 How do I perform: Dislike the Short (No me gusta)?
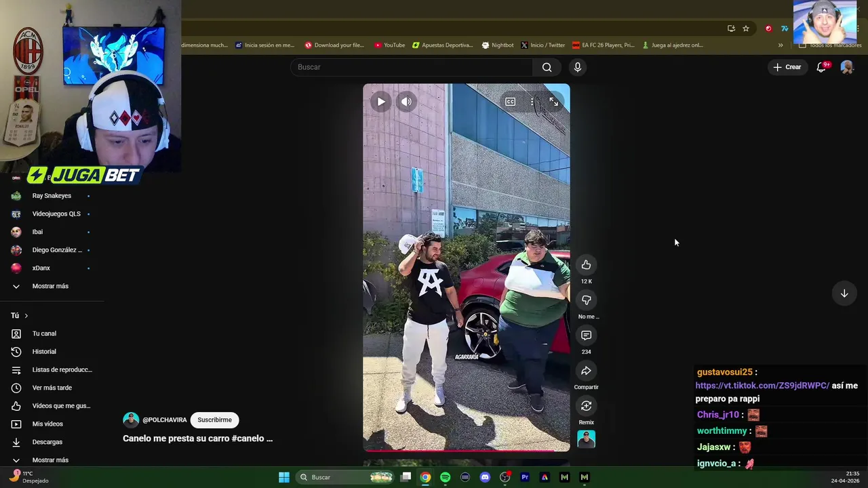586,300
